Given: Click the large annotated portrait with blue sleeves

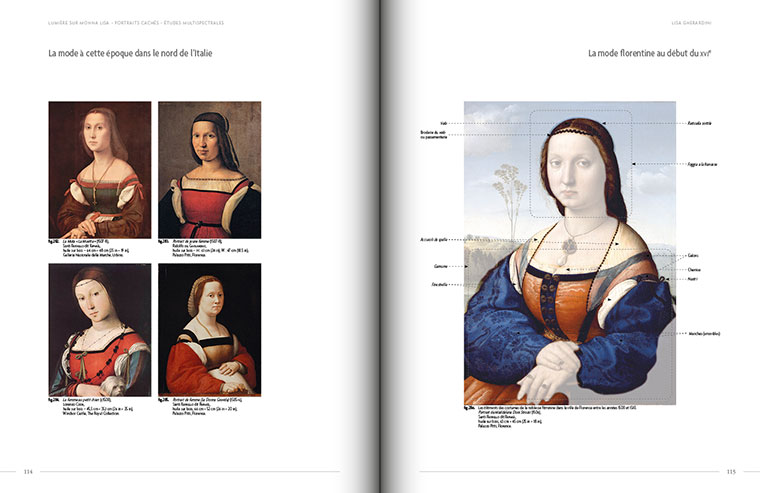Looking at the screenshot, I should [x=570, y=253].
